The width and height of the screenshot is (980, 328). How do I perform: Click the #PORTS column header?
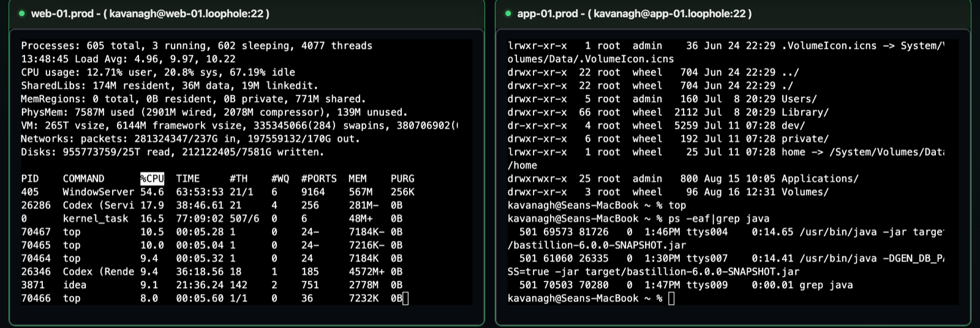tap(318, 178)
